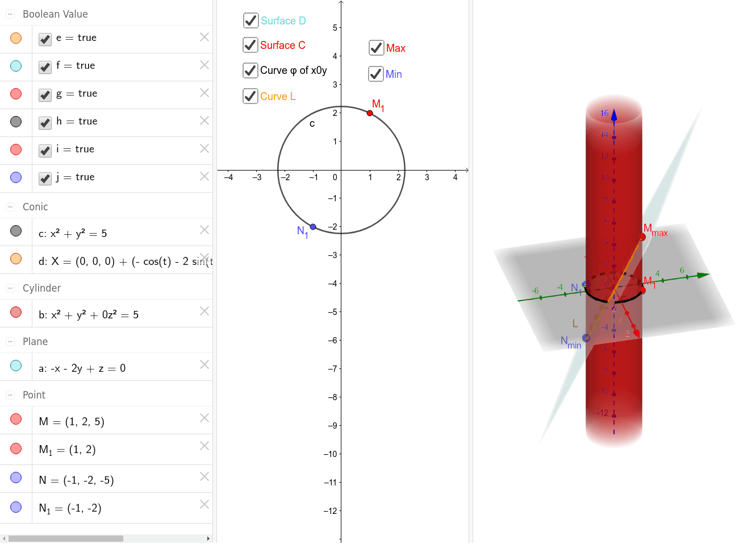Click the gray style icon for conic c
This screenshot has width=756, height=544.
[x=15, y=229]
